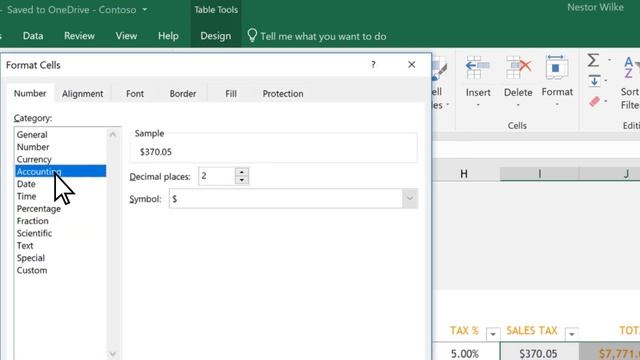Viewport: 640px width, 360px height.
Task: Close the Format Cells dialog
Action: tap(411, 64)
